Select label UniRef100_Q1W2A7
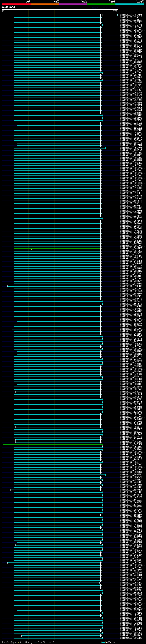This screenshot has width=146, height=644. click(131, 555)
